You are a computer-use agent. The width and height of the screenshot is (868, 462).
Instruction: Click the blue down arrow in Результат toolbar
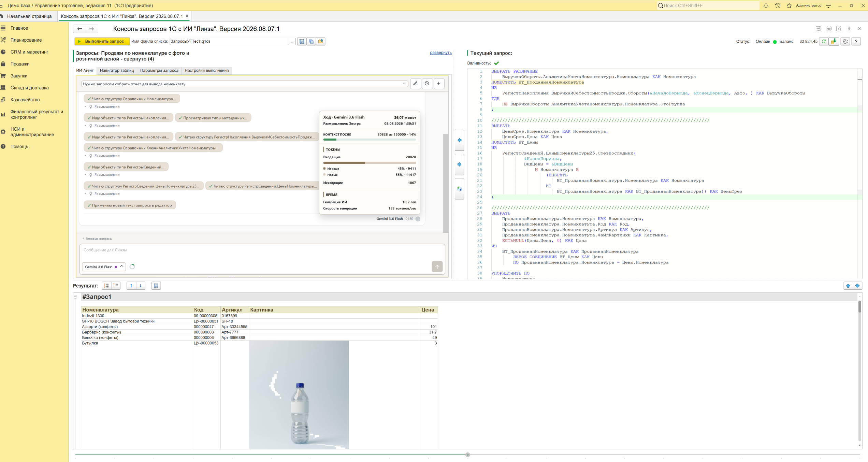point(141,286)
